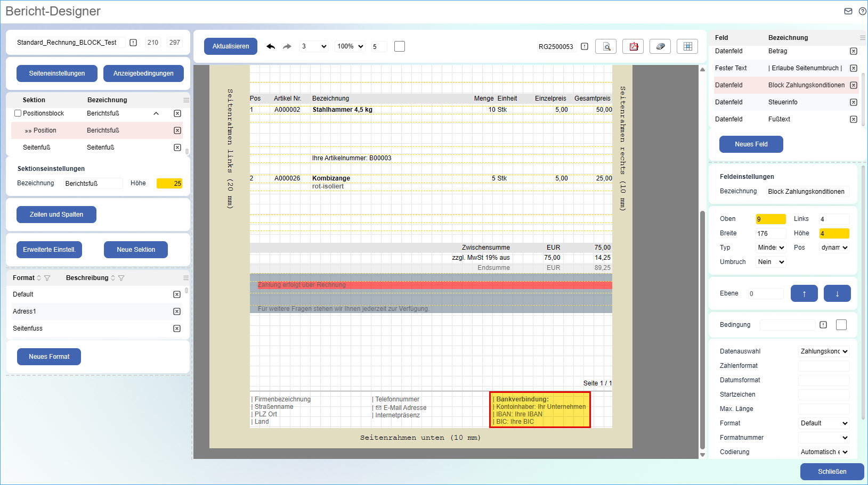This screenshot has height=485, width=868.
Task: Click the Aktualisieren button
Action: [231, 46]
